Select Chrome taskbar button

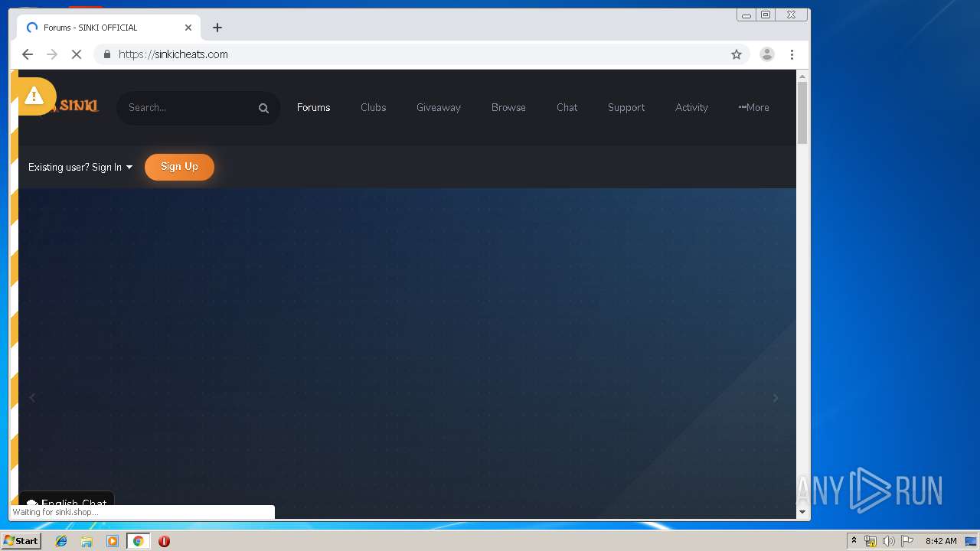(x=138, y=541)
